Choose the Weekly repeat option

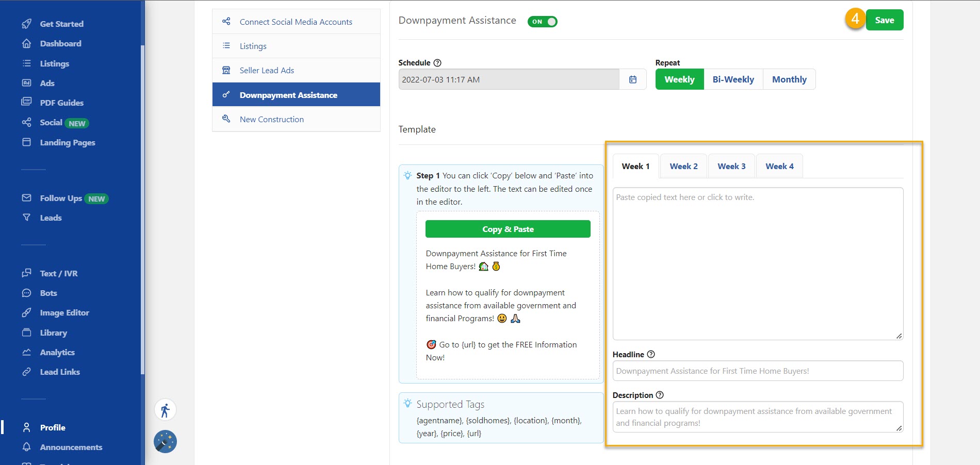tap(679, 79)
